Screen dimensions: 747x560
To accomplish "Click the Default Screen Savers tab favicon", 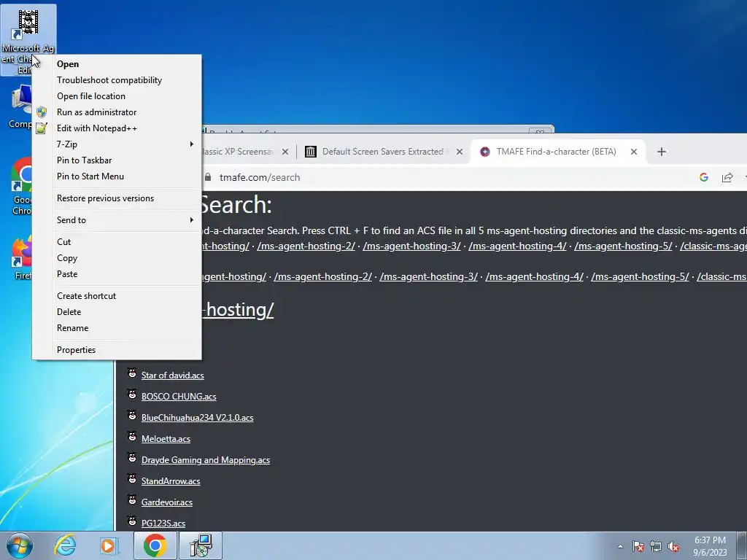I will pos(311,152).
